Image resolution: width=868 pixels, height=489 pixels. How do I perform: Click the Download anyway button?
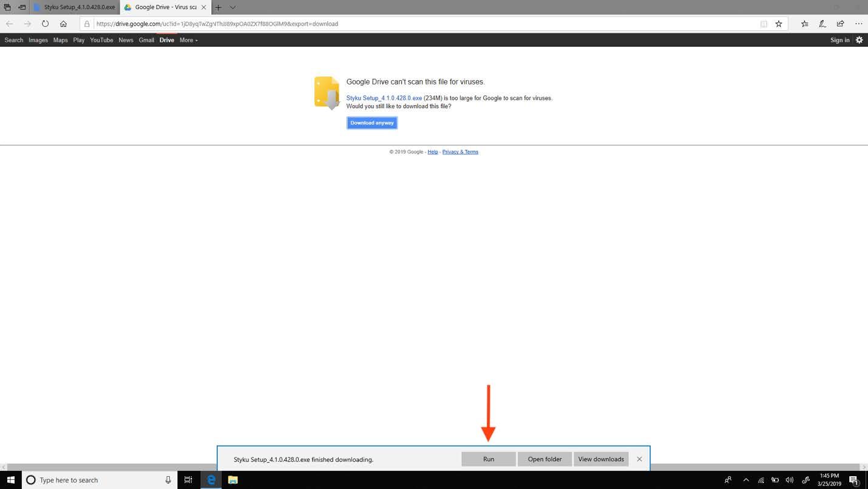tap(372, 123)
